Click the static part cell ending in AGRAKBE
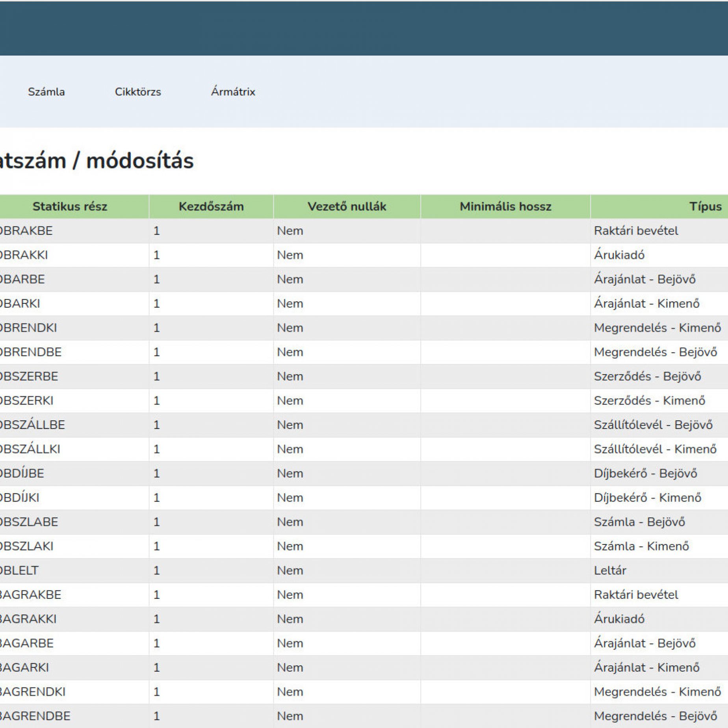The image size is (728, 728). 30,594
